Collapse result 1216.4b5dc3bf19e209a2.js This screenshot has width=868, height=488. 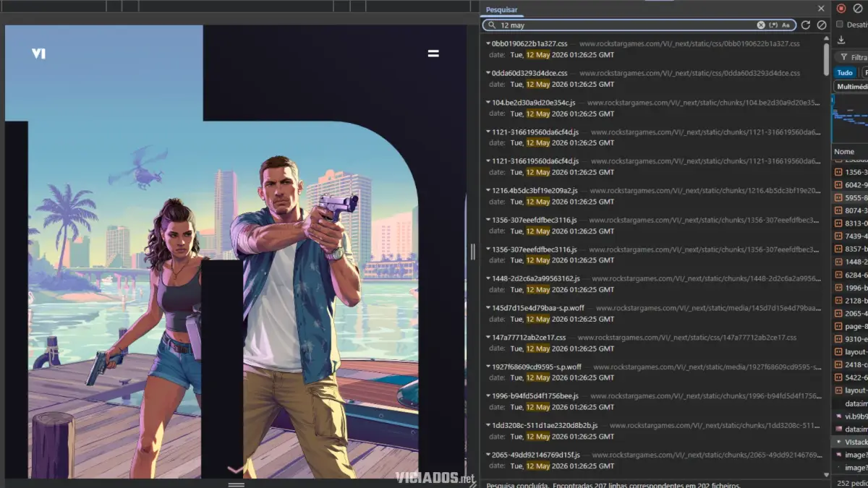click(x=488, y=190)
